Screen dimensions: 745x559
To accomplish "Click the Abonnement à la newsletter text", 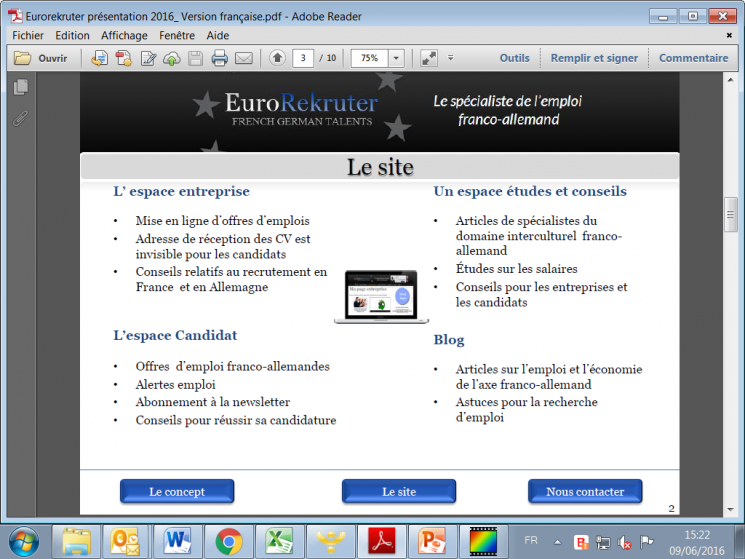I will (x=212, y=402).
